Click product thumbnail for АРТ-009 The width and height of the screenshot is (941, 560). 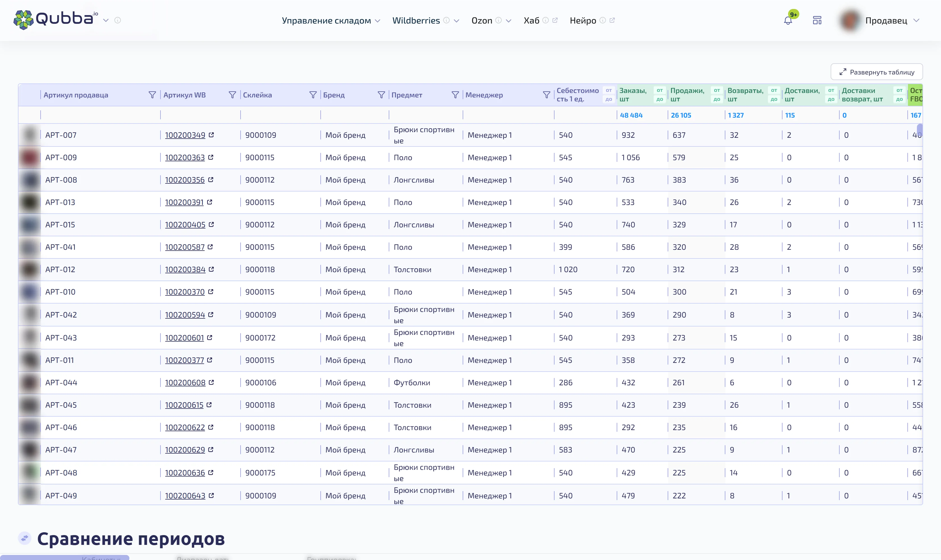click(x=30, y=157)
